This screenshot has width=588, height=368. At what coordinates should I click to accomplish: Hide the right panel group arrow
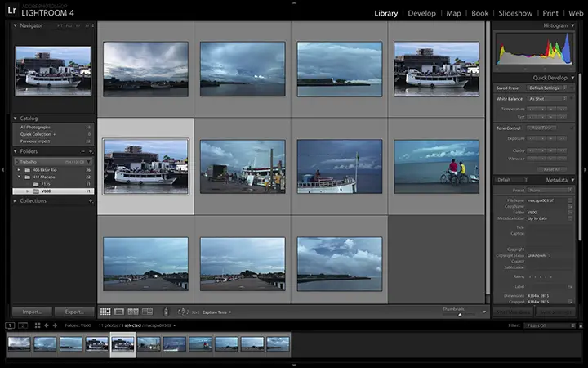586,170
